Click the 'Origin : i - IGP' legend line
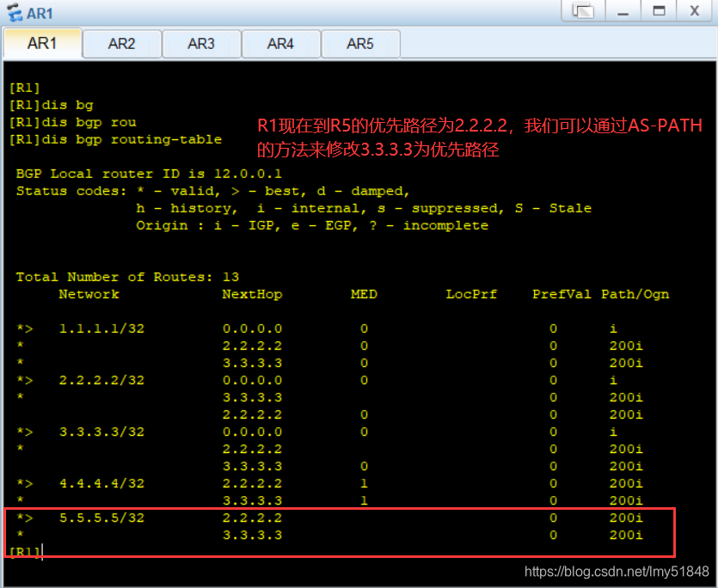The height and width of the screenshot is (588, 718). tap(312, 225)
